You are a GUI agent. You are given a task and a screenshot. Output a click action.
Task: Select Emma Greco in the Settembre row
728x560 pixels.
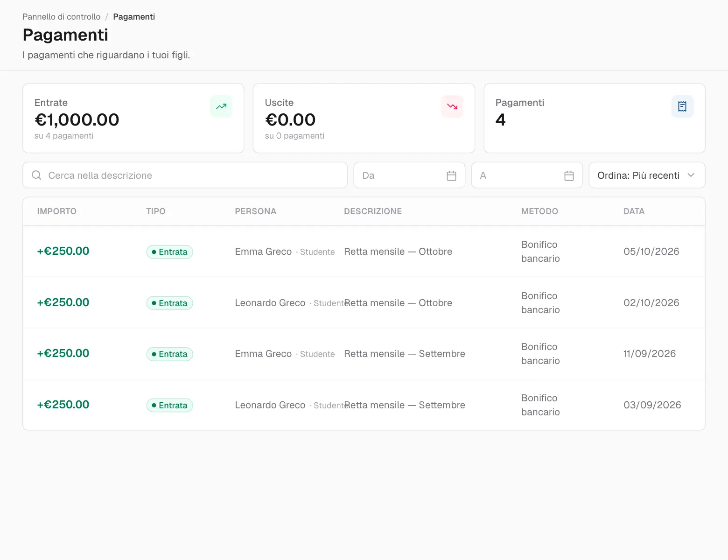(x=263, y=354)
